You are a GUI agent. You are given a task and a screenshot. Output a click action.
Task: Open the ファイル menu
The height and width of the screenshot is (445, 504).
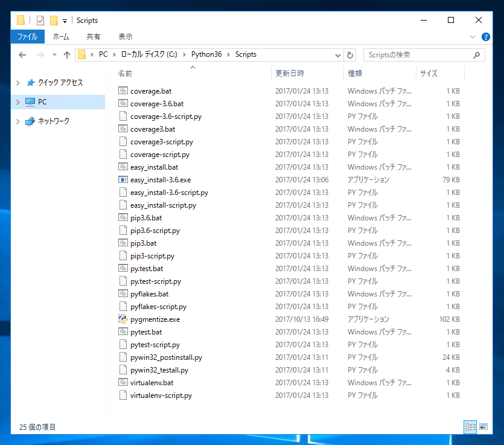click(x=27, y=36)
